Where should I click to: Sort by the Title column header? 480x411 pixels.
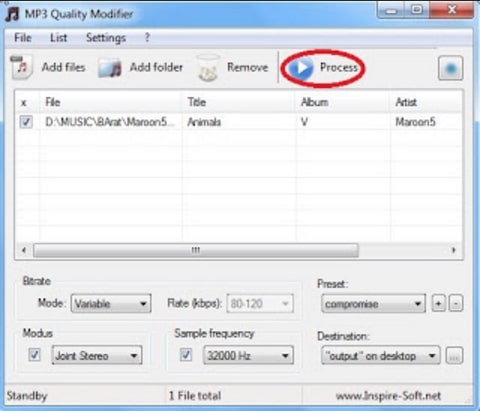click(239, 102)
